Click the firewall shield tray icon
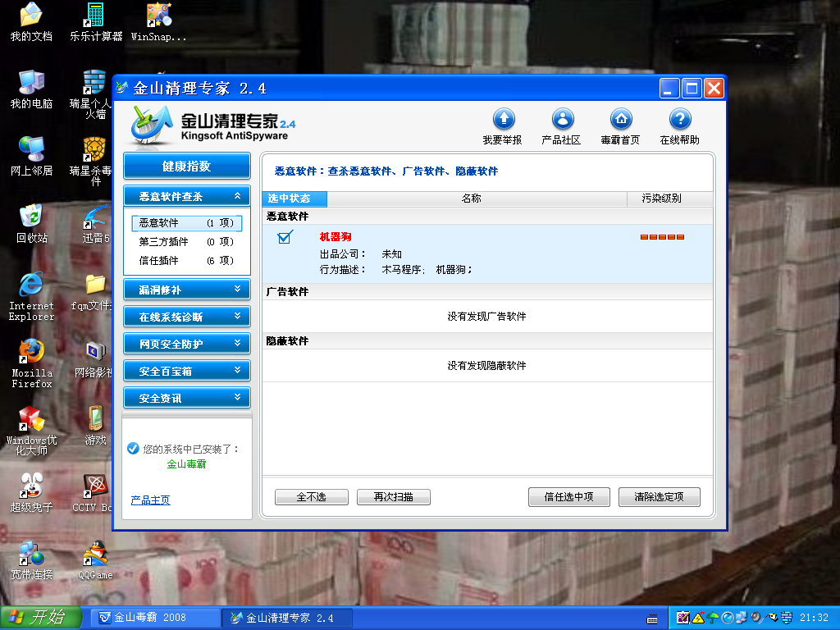840x630 pixels. click(x=787, y=618)
